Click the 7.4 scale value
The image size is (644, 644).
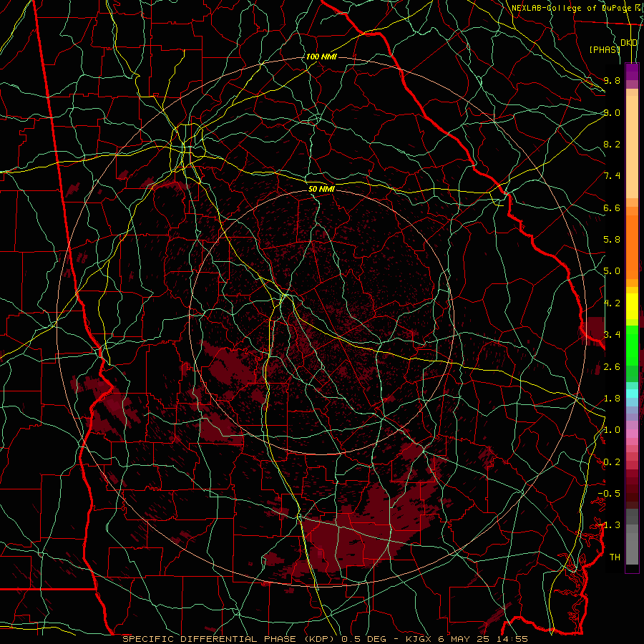[x=612, y=176]
